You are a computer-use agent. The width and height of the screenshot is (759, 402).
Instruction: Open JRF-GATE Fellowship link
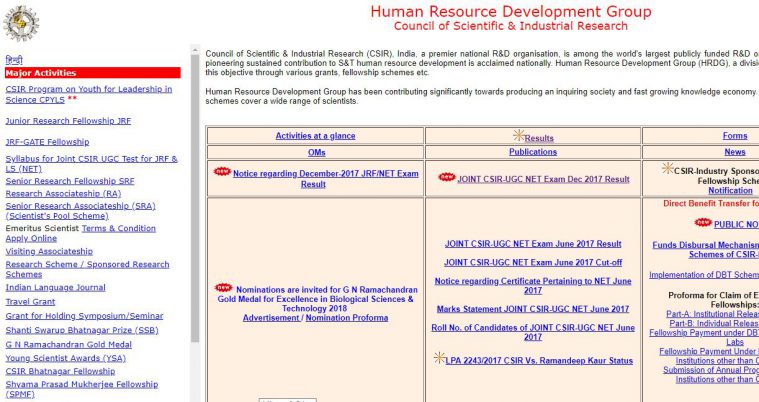click(x=47, y=142)
